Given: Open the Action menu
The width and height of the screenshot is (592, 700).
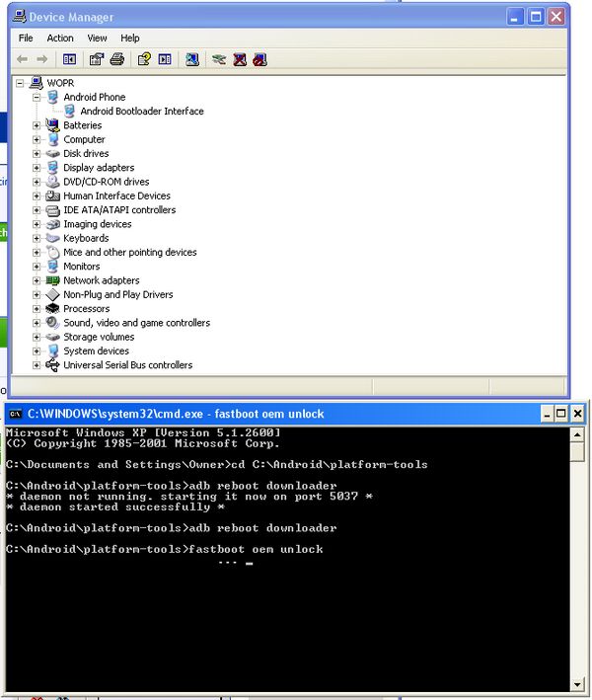Looking at the screenshot, I should tap(60, 38).
